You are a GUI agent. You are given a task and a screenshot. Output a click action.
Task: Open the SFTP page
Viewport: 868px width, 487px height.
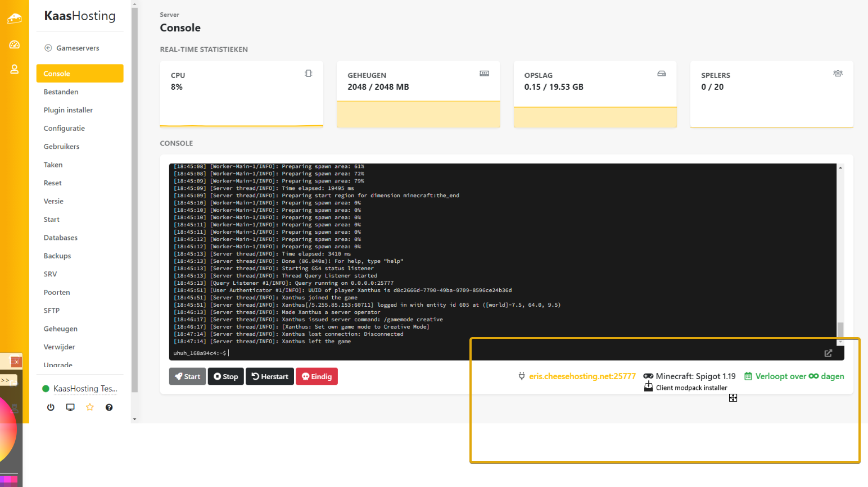[51, 311]
